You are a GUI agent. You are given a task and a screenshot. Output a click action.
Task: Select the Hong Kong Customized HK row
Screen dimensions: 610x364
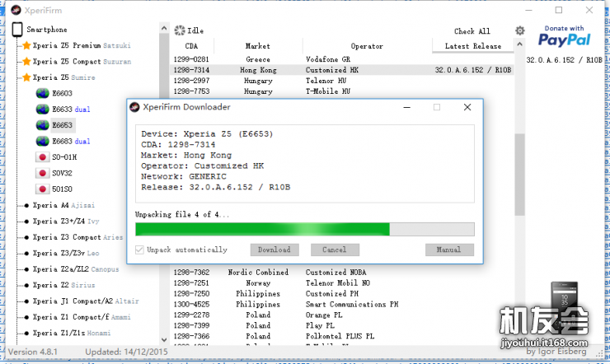coord(342,70)
